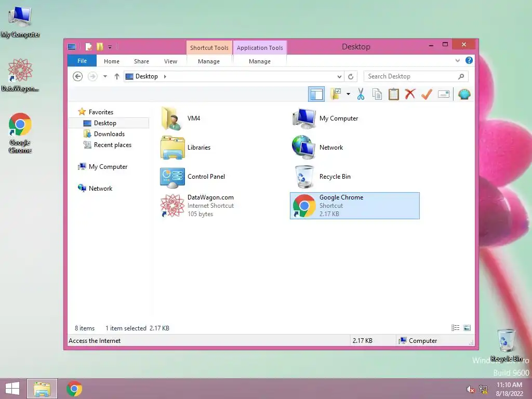Click Google Chrome desktop shortcut
Screen dimensions: 532x399
coord(20,133)
